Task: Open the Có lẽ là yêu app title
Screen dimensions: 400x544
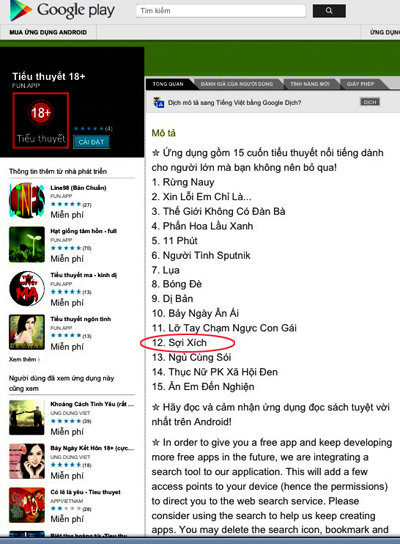Action: [x=85, y=492]
